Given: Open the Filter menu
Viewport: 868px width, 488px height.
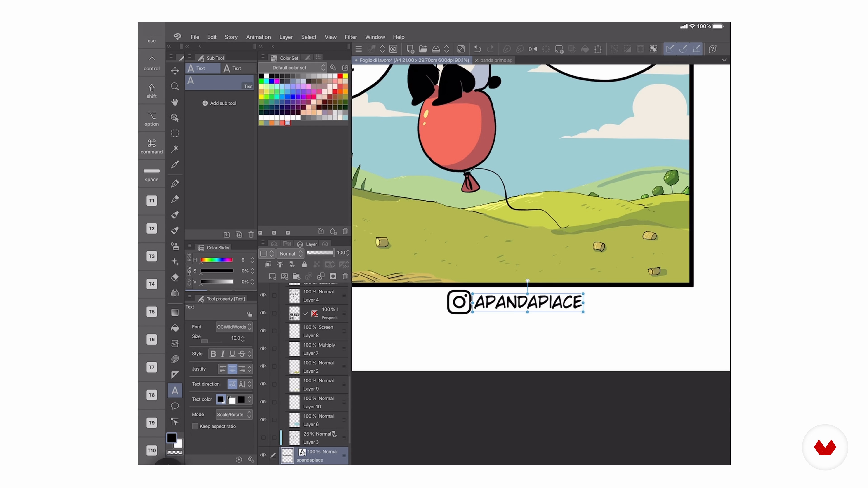Looking at the screenshot, I should (x=350, y=37).
